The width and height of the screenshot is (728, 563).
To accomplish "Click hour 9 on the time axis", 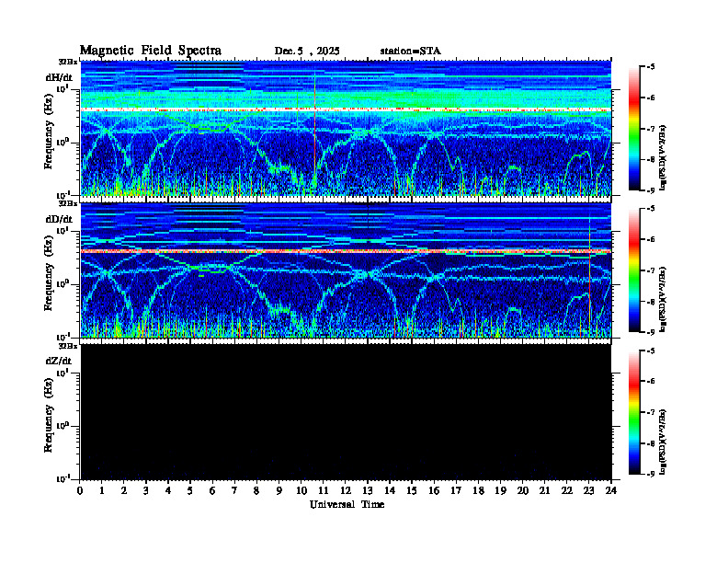I will click(x=279, y=491).
